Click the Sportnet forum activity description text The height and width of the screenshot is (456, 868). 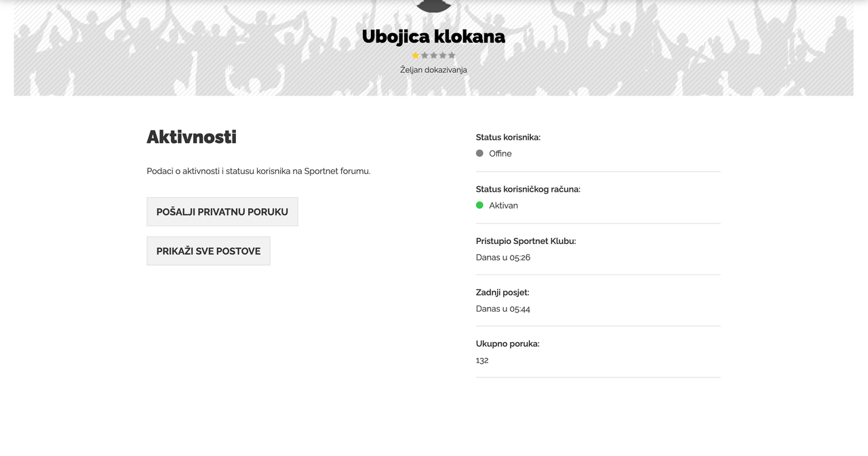coord(258,171)
